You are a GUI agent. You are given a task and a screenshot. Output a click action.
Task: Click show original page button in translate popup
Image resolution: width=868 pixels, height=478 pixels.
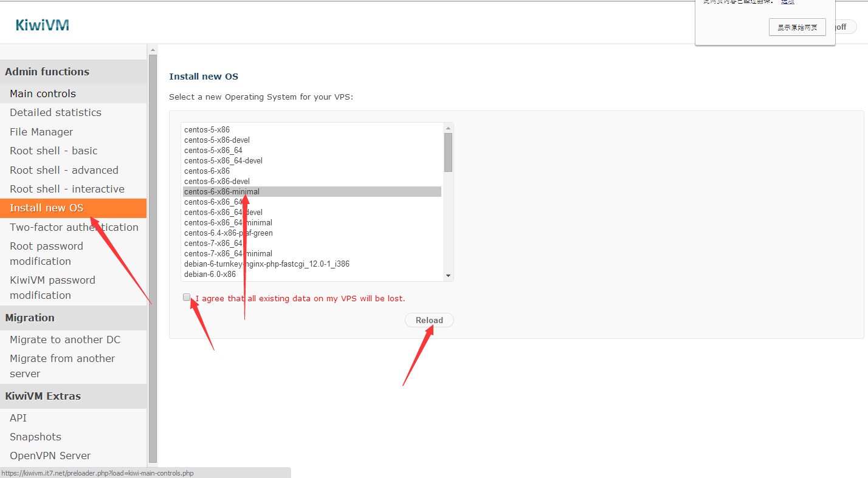[x=797, y=27]
